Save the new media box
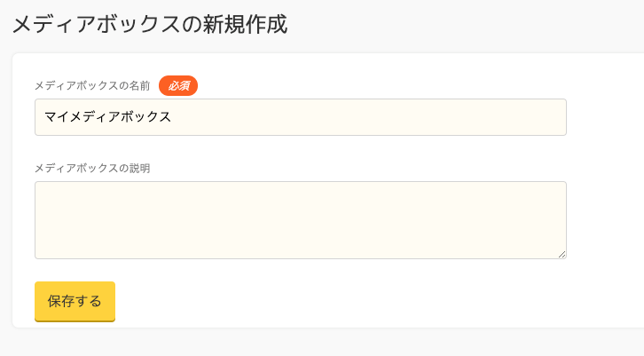 (x=75, y=301)
